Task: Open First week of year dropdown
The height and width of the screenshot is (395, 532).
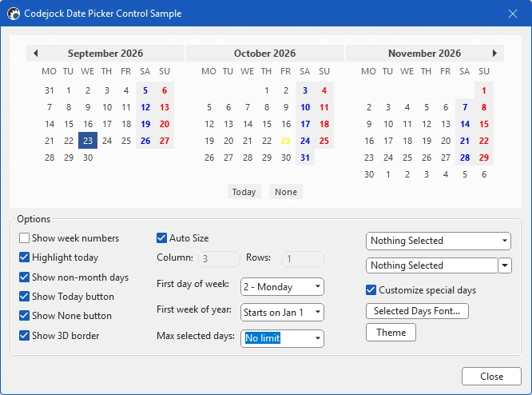Action: coord(282,312)
